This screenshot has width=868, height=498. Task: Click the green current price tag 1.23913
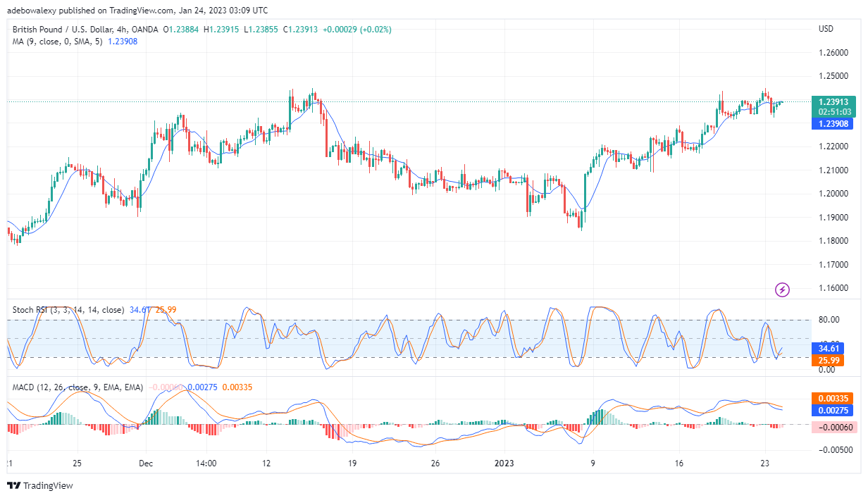pos(833,101)
